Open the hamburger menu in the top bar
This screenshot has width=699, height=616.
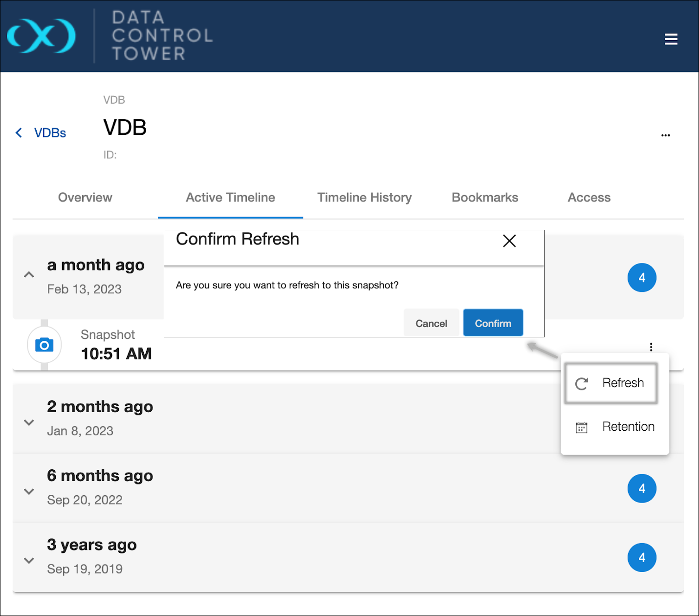pyautogui.click(x=671, y=39)
